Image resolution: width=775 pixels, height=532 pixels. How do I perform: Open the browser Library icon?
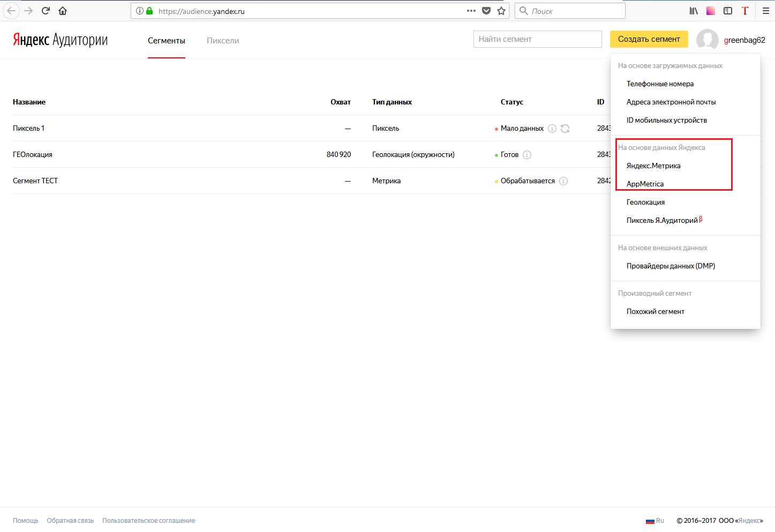(694, 11)
